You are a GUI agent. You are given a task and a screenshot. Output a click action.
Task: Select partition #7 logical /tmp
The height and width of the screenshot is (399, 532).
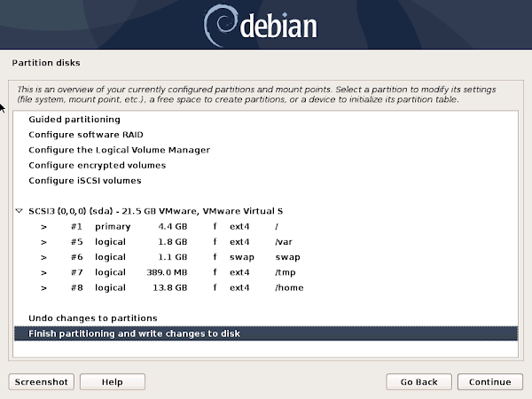tap(266, 272)
